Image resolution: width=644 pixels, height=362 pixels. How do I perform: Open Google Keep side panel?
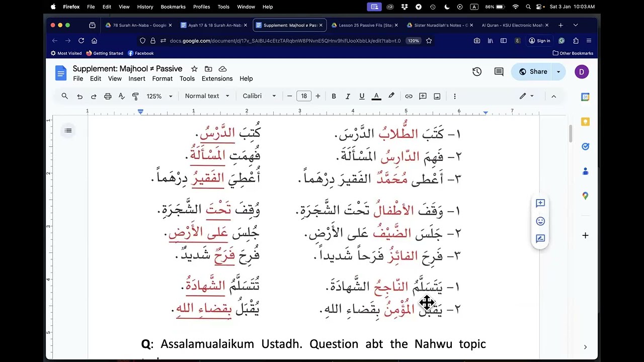(585, 122)
